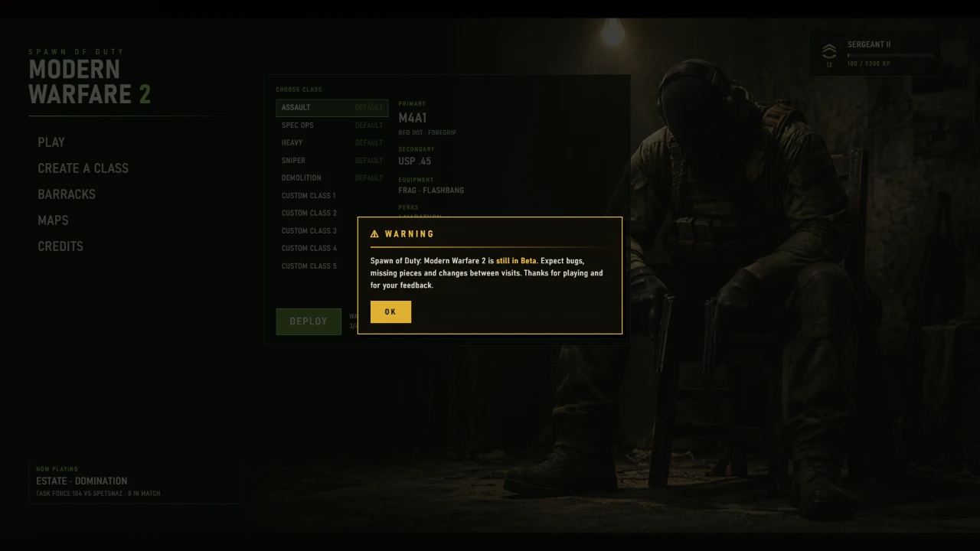Click the USP .45 secondary weapon
Screen dimensions: 980x551
click(414, 161)
